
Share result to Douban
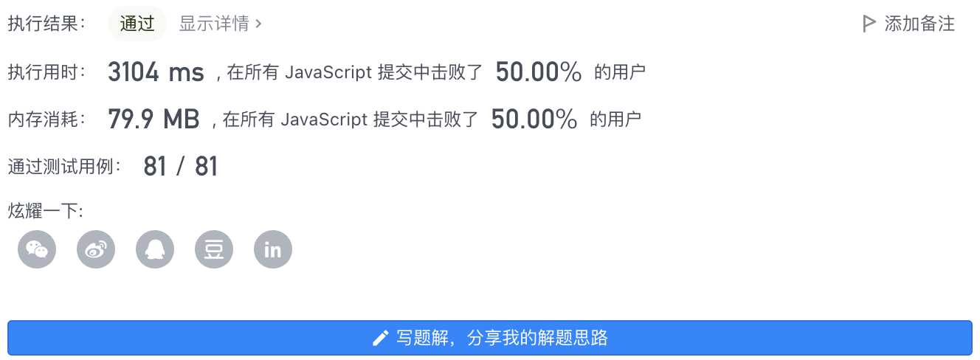pos(214,249)
